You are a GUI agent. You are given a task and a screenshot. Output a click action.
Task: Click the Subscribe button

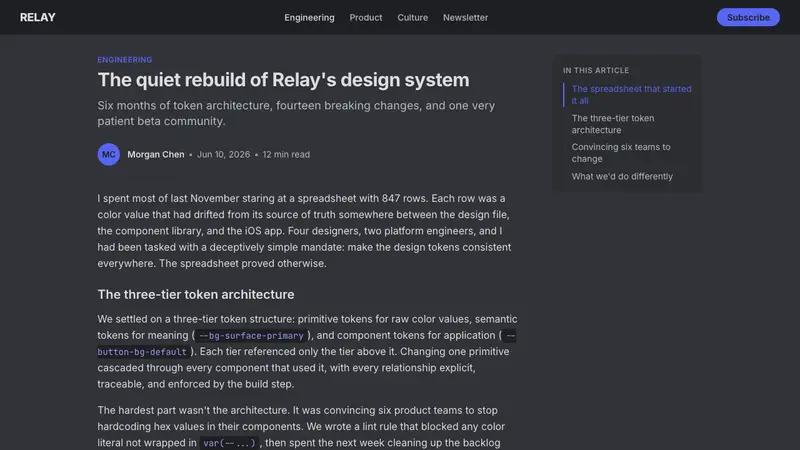(x=748, y=17)
